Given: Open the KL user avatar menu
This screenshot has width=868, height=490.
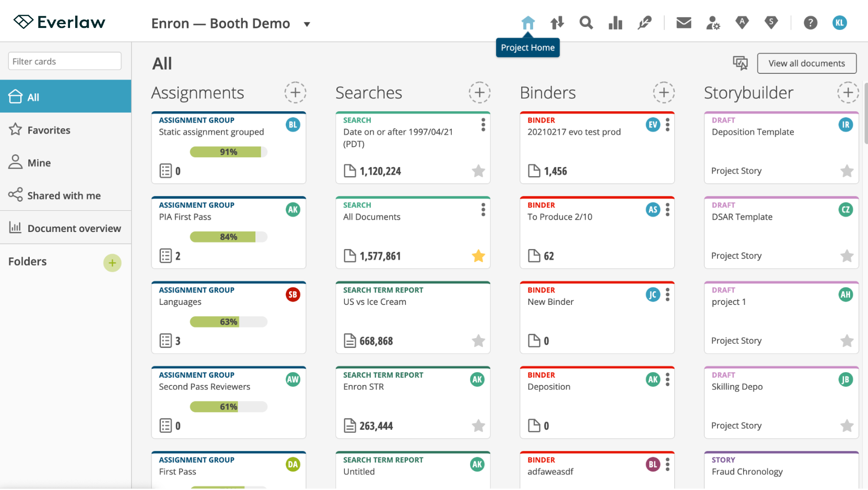Looking at the screenshot, I should point(840,23).
